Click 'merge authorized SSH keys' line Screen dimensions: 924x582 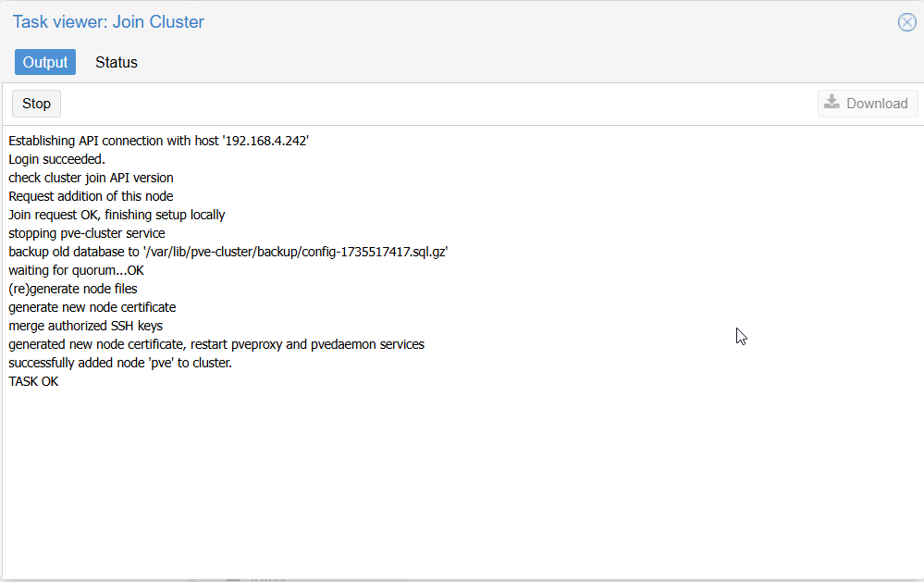[85, 326]
